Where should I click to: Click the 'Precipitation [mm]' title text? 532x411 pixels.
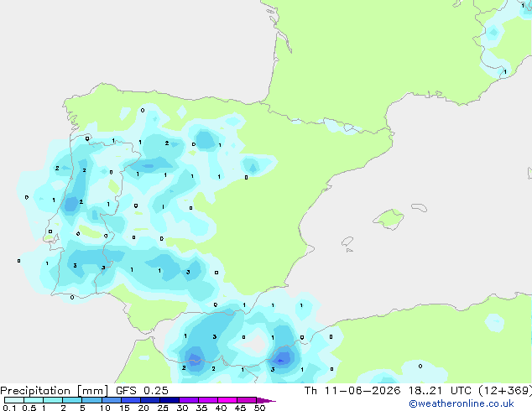coord(54,391)
